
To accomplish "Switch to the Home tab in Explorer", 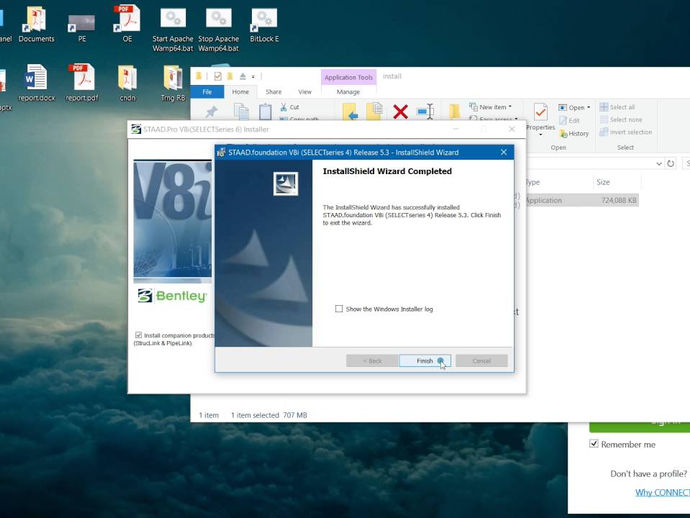I will coord(240,92).
